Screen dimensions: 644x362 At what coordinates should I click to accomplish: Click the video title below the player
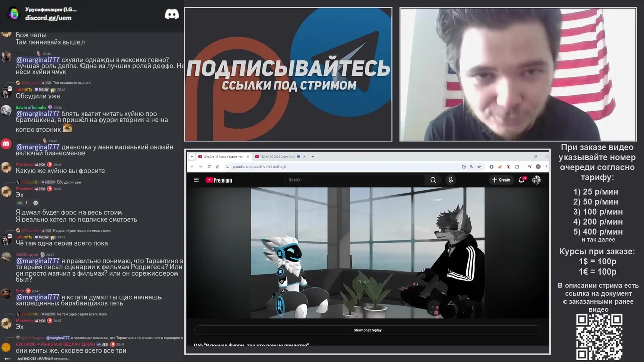point(252,345)
